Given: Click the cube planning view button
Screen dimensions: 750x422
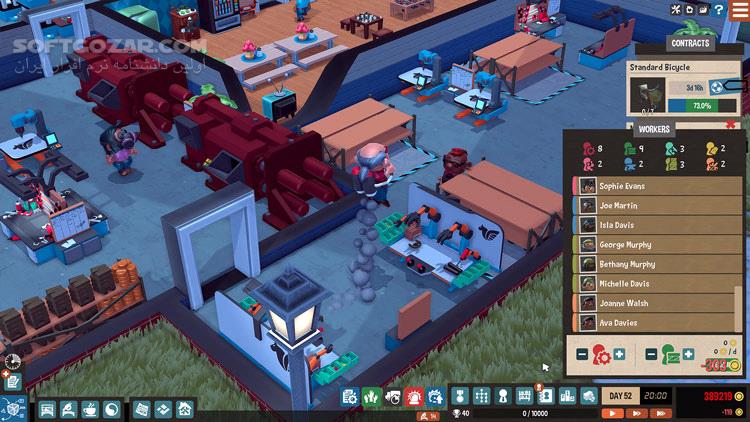Looking at the screenshot, I should (x=13, y=409).
